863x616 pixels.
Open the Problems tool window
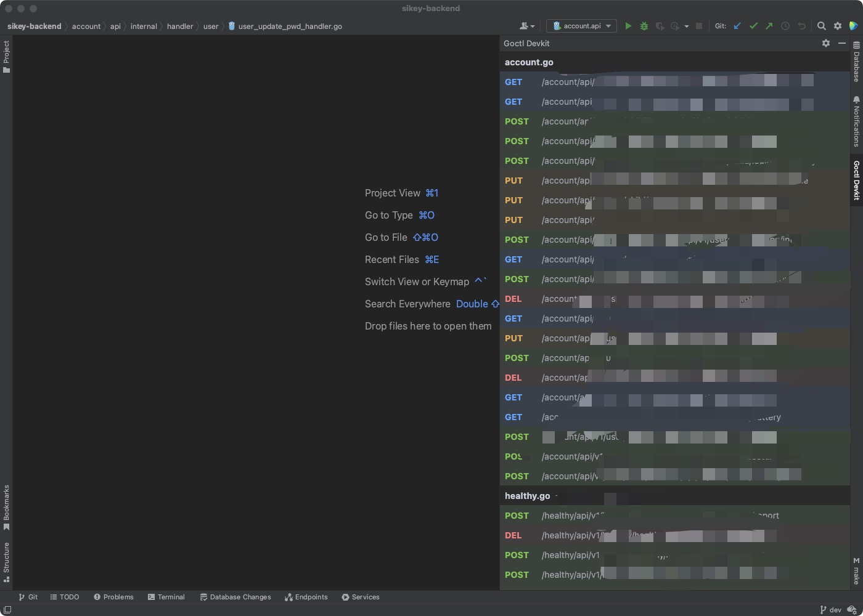coord(113,597)
